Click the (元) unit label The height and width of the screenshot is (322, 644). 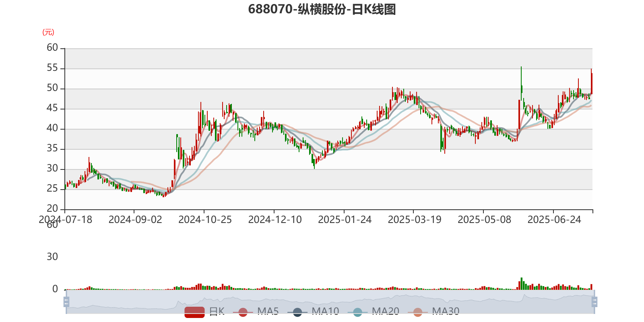pos(48,32)
